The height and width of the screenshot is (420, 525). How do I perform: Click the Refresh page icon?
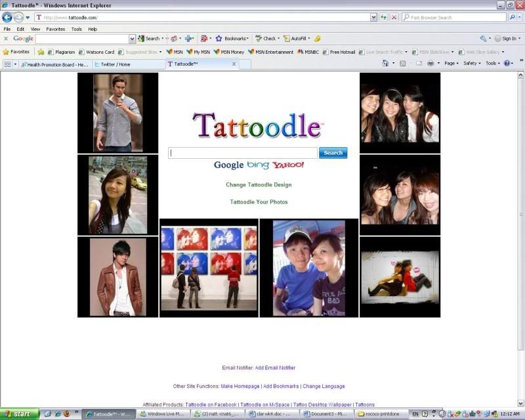click(383, 17)
